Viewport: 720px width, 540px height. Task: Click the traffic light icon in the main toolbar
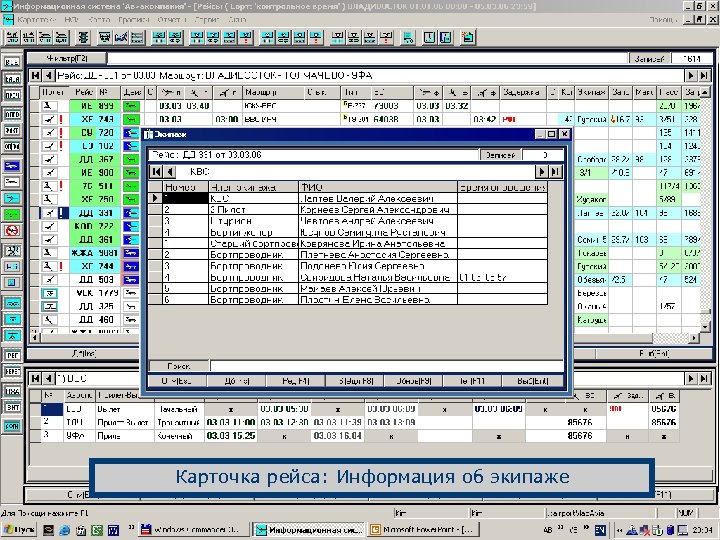[x=83, y=37]
